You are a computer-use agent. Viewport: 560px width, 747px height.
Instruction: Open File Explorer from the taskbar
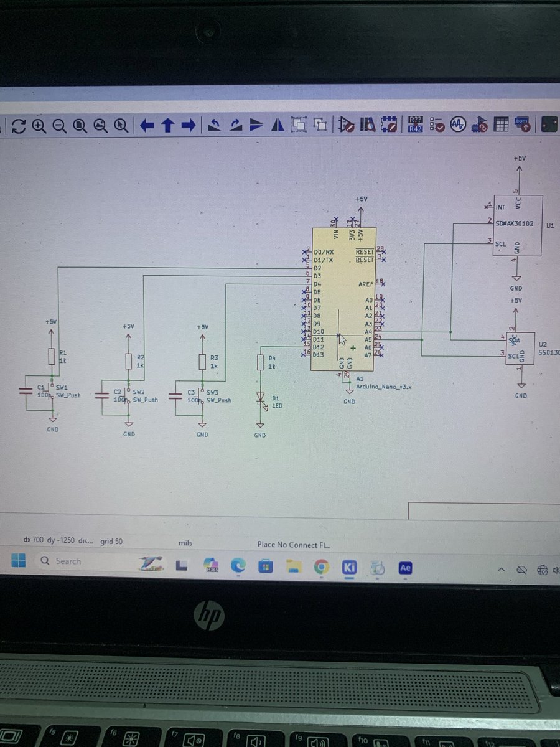click(294, 567)
